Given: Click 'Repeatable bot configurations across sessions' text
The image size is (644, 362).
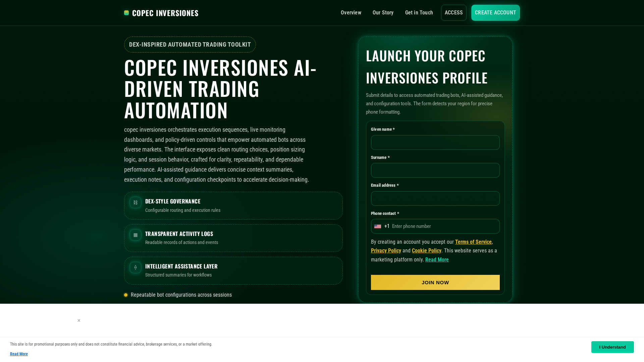Looking at the screenshot, I should pos(181,295).
